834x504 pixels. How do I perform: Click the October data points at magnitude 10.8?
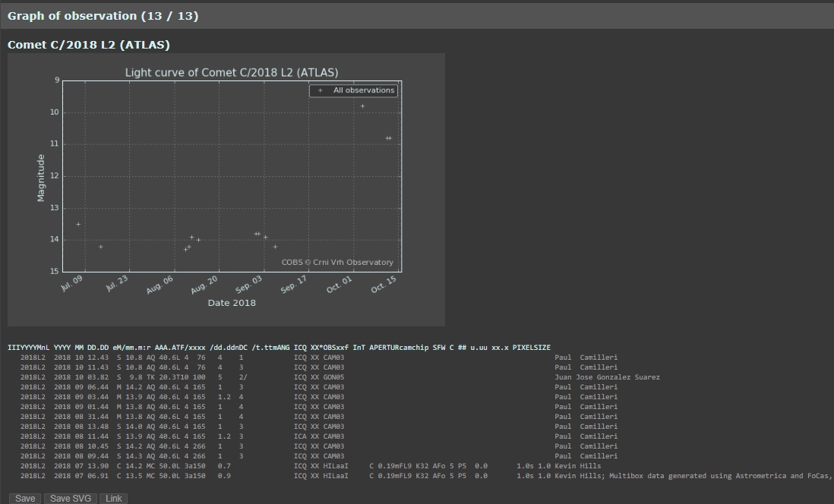388,138
